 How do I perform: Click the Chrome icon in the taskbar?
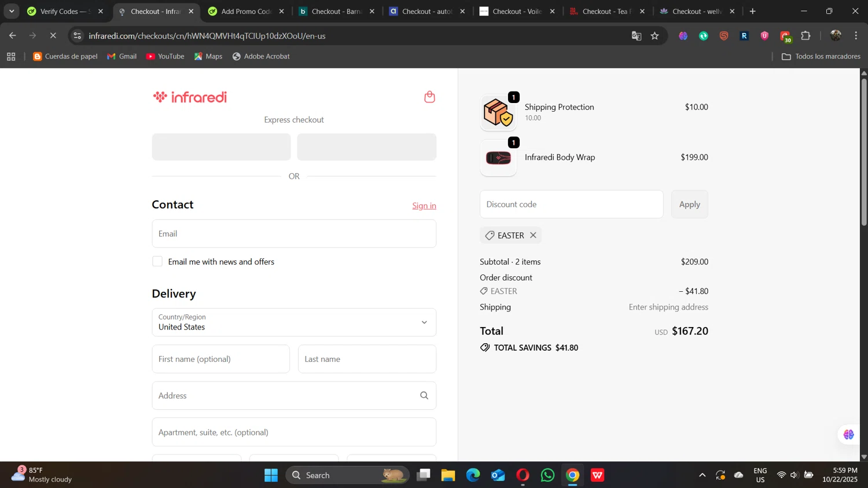tap(573, 475)
